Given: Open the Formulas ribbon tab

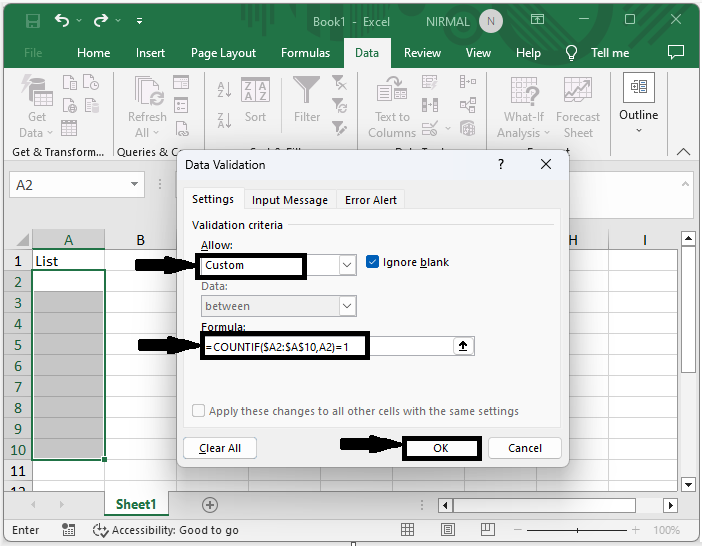Looking at the screenshot, I should (305, 53).
